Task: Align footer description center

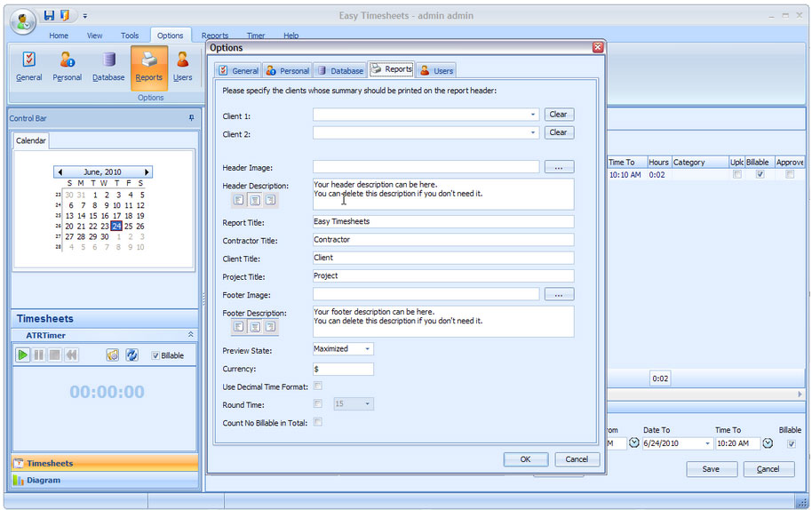Action: click(255, 327)
